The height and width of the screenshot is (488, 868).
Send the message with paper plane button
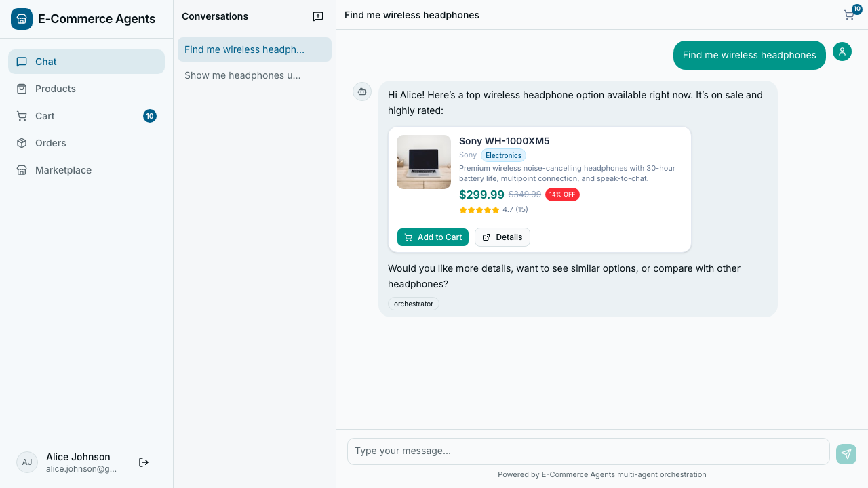[x=846, y=454]
